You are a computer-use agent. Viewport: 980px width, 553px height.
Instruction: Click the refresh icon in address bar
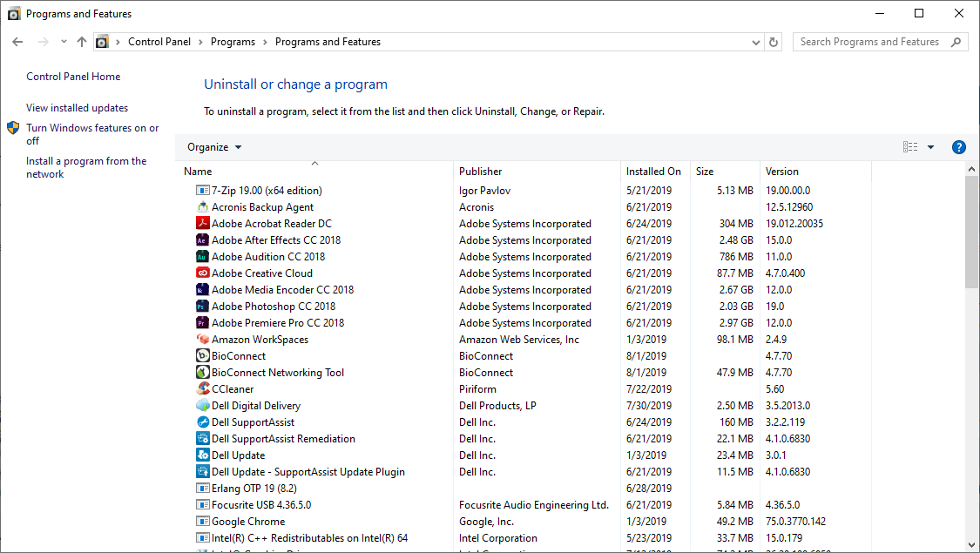point(773,41)
